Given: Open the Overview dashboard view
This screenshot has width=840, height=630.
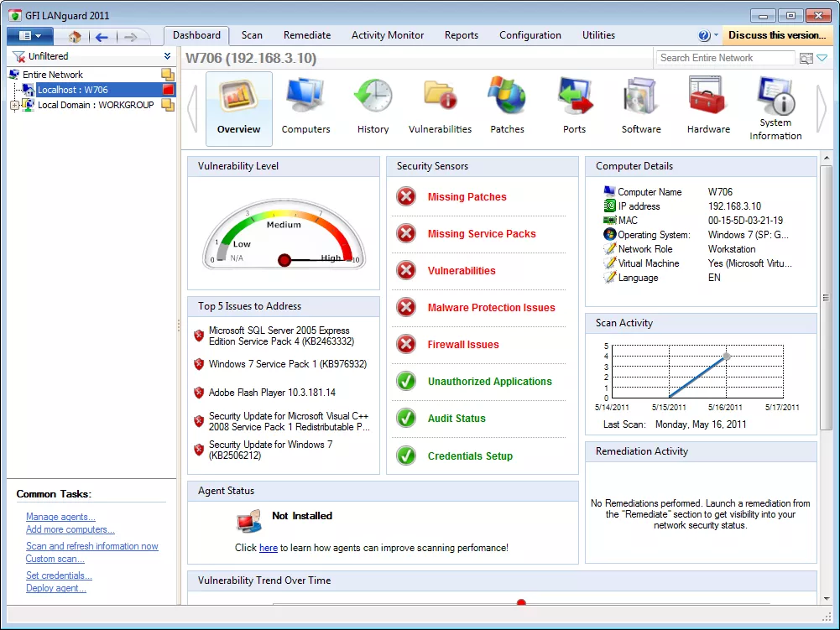Looking at the screenshot, I should 239,109.
